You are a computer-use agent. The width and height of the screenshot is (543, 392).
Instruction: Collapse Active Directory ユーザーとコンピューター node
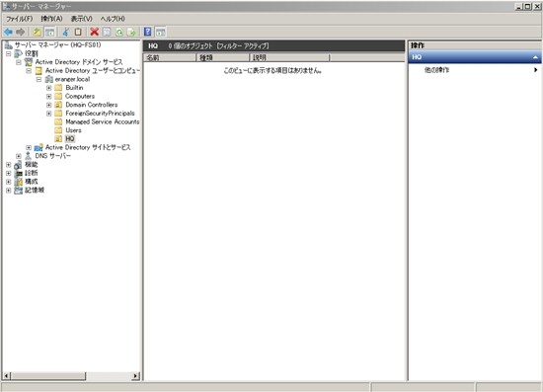coord(29,71)
